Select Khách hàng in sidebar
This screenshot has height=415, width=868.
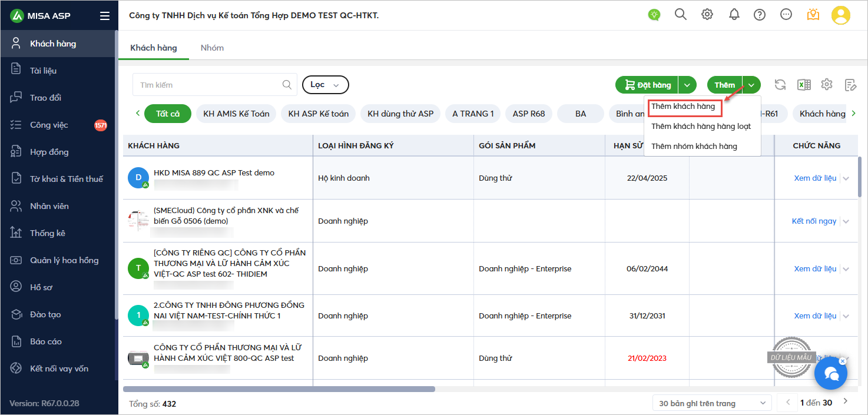pos(59,44)
